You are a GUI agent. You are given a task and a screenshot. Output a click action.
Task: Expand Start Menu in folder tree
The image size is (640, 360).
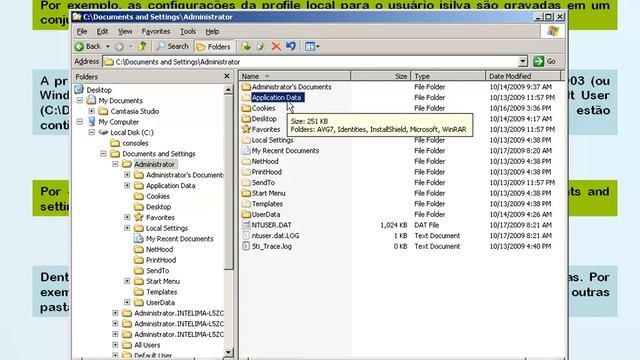click(x=127, y=281)
